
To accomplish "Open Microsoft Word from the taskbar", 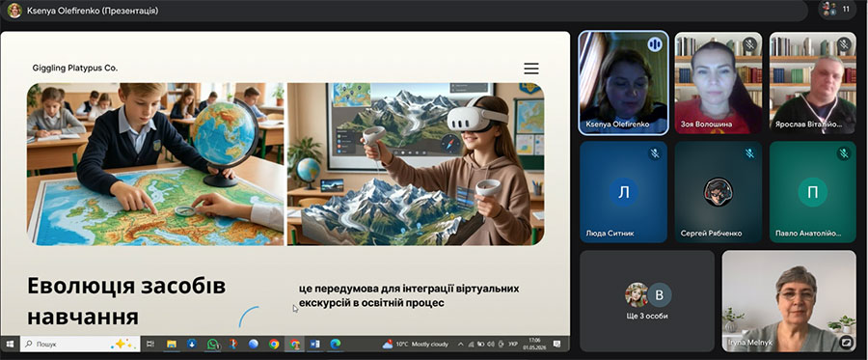I will point(314,344).
